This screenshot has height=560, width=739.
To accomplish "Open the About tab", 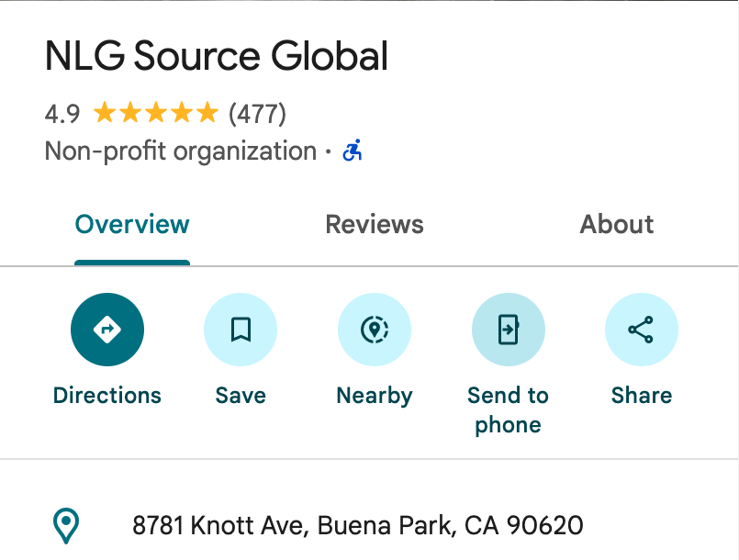I will pyautogui.click(x=616, y=224).
